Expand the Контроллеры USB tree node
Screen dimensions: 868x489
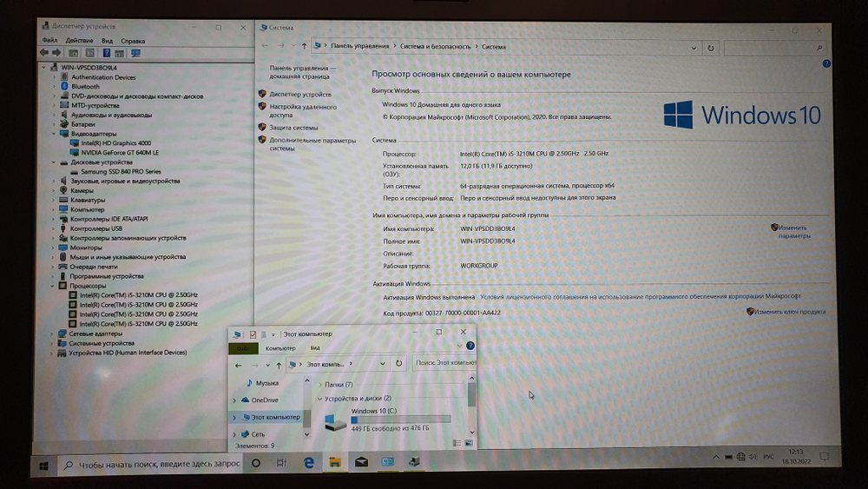[53, 228]
